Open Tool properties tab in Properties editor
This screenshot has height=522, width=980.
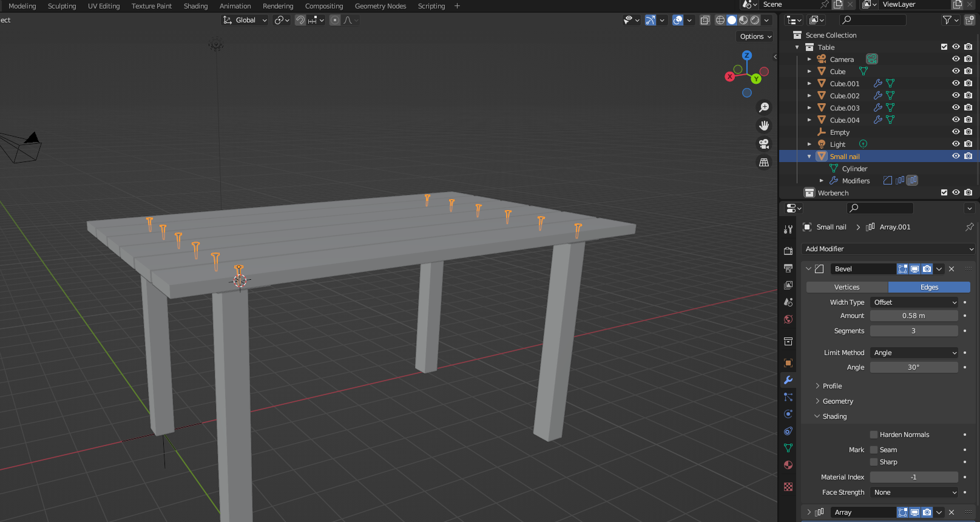(x=788, y=229)
